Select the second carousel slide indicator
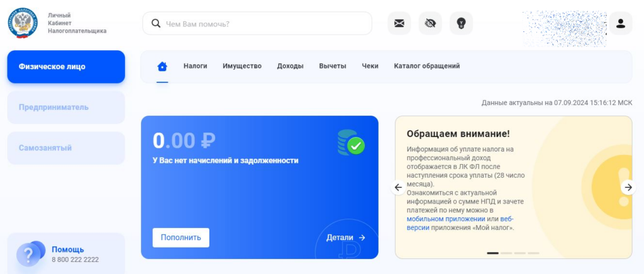This screenshot has height=274, width=644. pos(506,253)
